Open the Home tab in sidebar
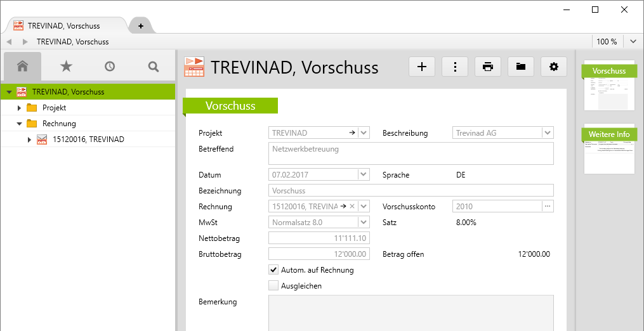The image size is (644, 331). pos(23,66)
